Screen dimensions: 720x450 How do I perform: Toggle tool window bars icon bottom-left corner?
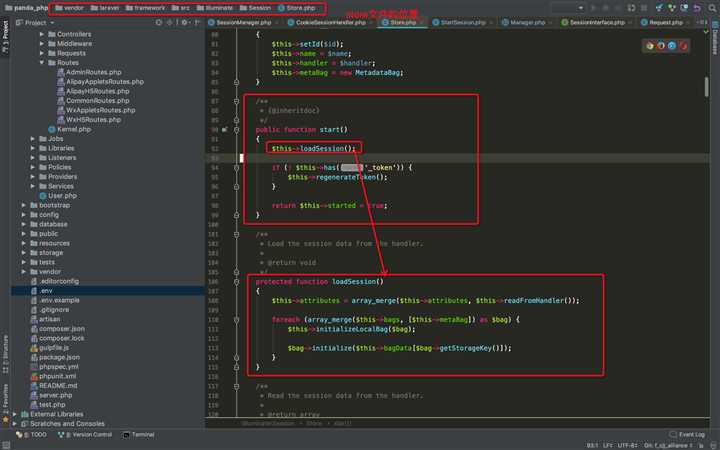(5, 445)
